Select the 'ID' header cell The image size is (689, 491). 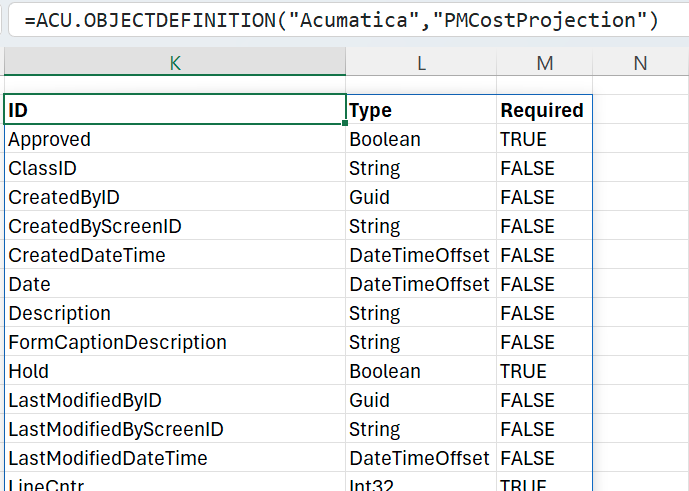pyautogui.click(x=175, y=109)
